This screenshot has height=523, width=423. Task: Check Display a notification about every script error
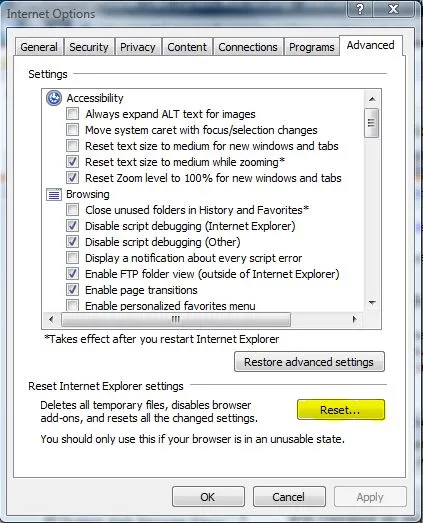[72, 258]
